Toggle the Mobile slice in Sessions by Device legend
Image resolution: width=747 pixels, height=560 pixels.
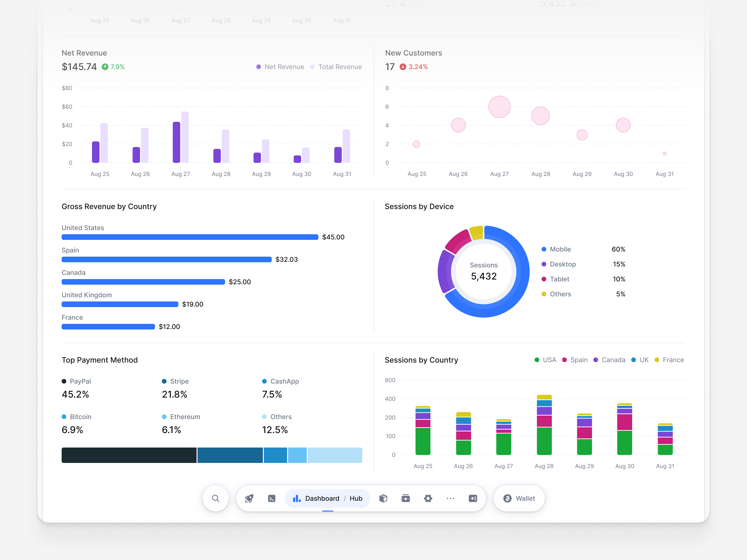(557, 249)
